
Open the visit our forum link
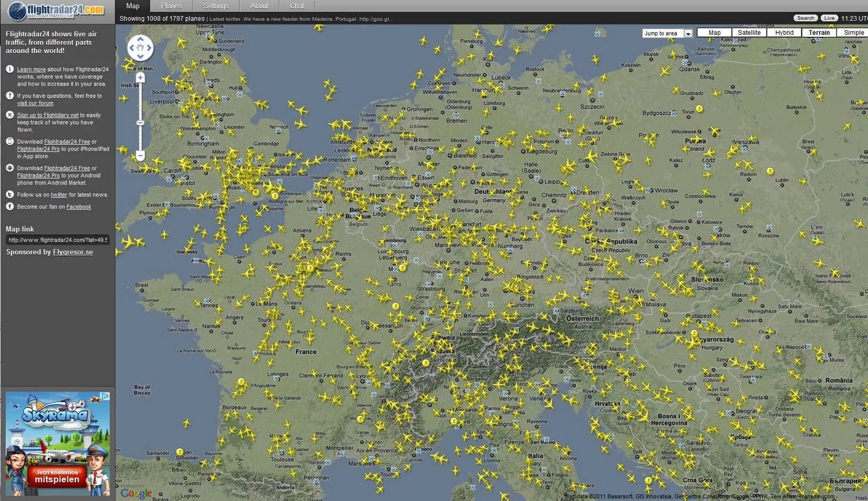click(x=35, y=103)
